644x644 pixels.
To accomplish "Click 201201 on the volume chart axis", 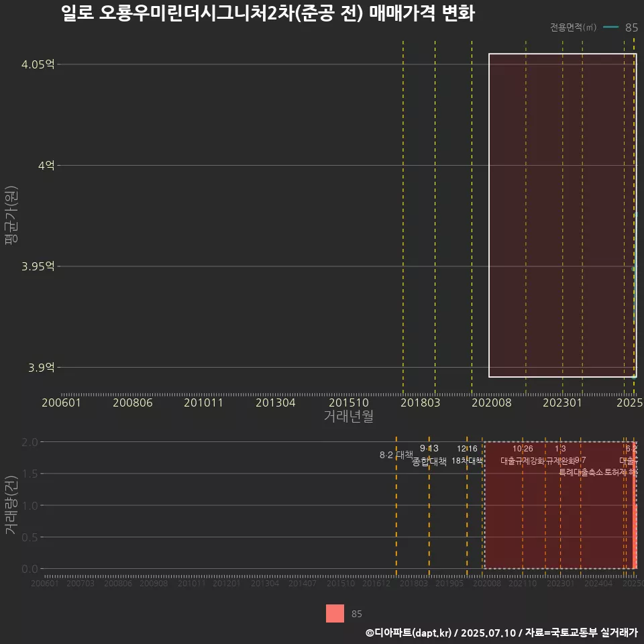I will pyautogui.click(x=226, y=583).
